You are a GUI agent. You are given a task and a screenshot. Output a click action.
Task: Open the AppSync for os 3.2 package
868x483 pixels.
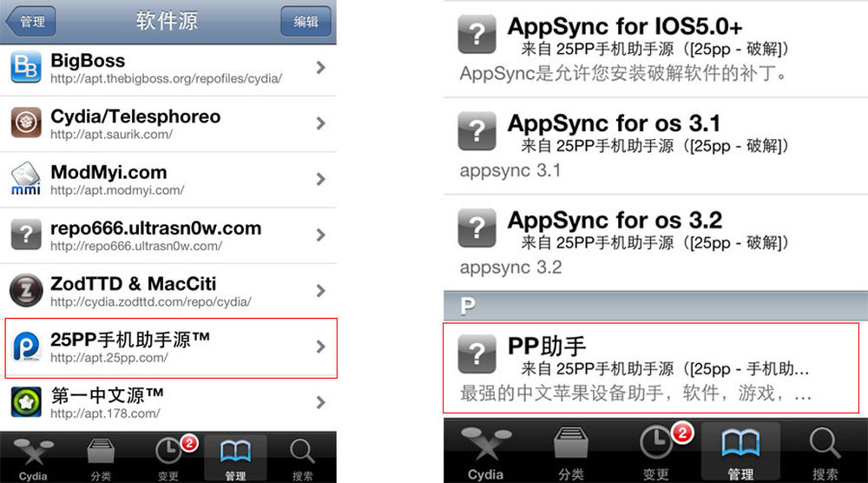[655, 242]
